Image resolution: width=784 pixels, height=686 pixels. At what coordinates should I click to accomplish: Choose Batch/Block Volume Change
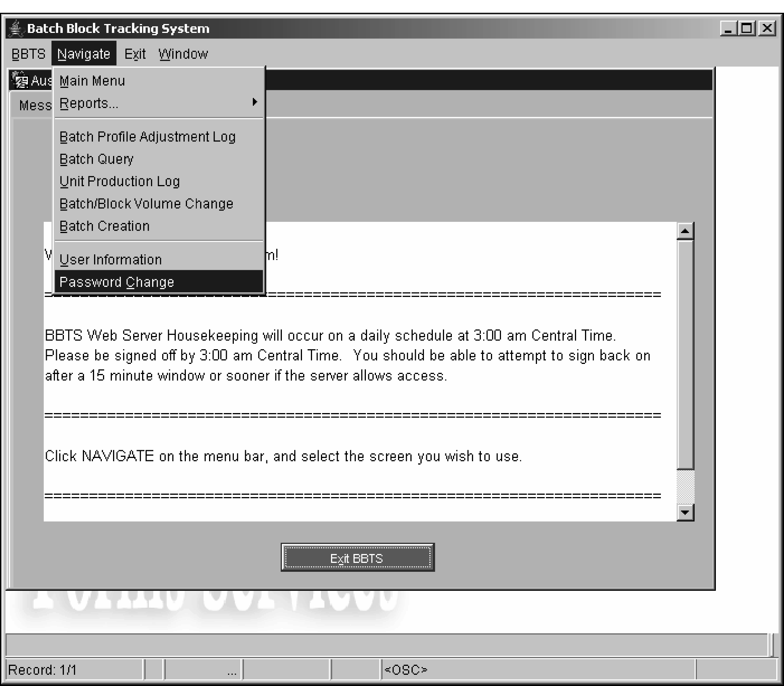click(x=146, y=204)
